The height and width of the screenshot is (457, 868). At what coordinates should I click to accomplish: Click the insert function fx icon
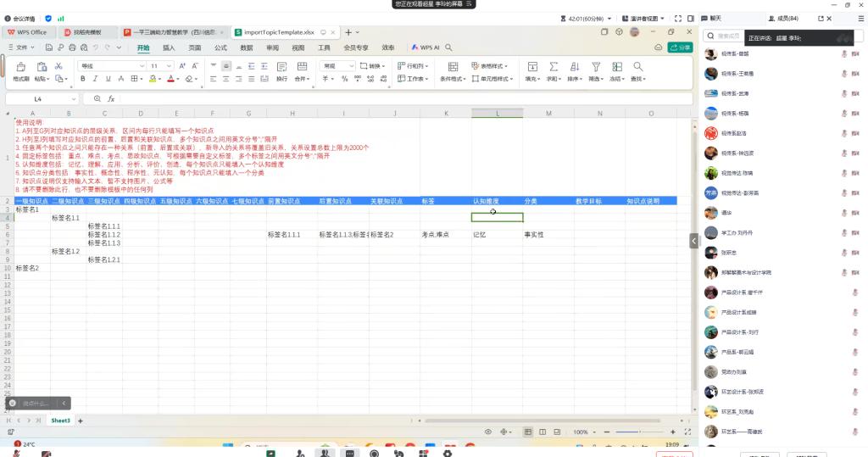111,98
